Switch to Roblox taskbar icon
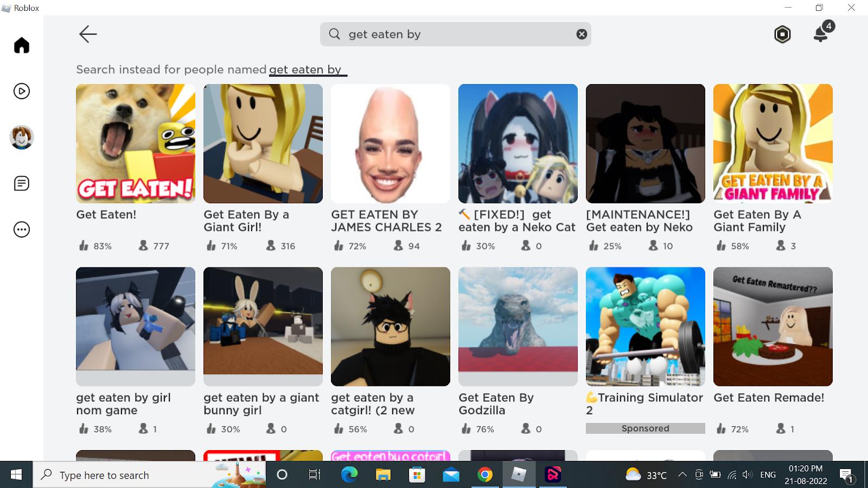Screen dimensions: 868x488 [519, 475]
